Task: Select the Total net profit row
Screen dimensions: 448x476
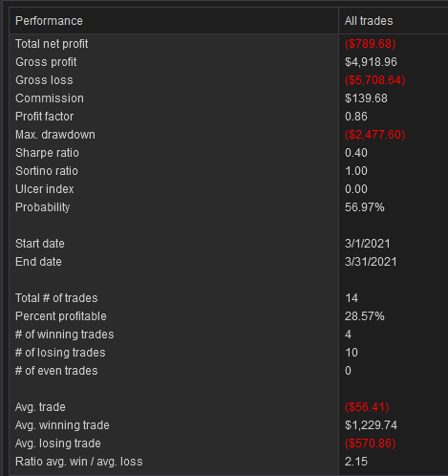Action: coord(228,44)
